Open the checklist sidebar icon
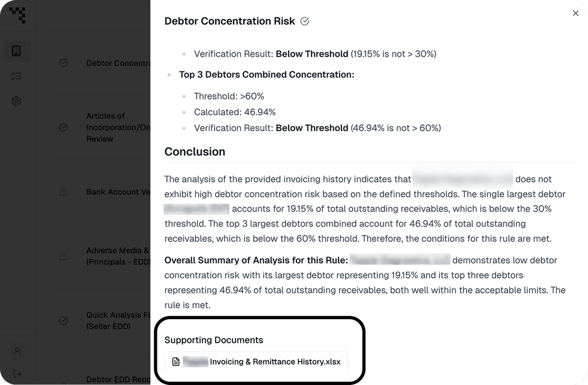Viewport: 588px width, 385px height. pos(16,76)
